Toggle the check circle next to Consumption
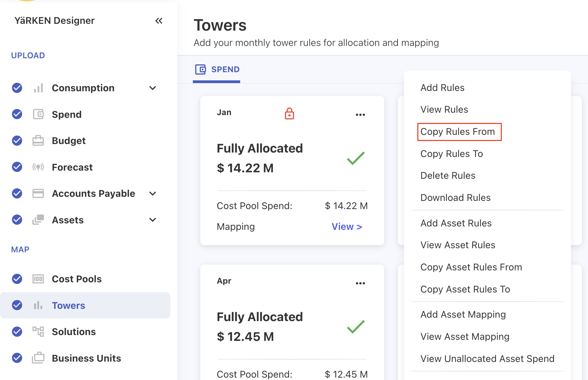Image resolution: width=588 pixels, height=380 pixels. 17,88
